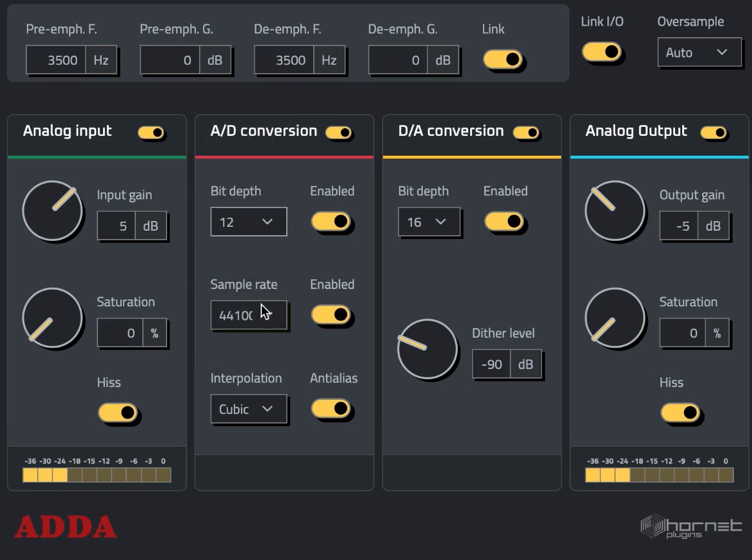Screen dimensions: 752x560
Task: Disable the Analog Output section toggle
Action: click(x=714, y=133)
